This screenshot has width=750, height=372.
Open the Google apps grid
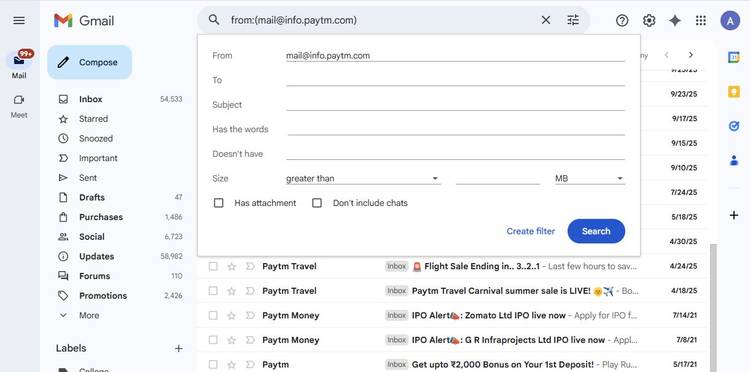(x=701, y=20)
